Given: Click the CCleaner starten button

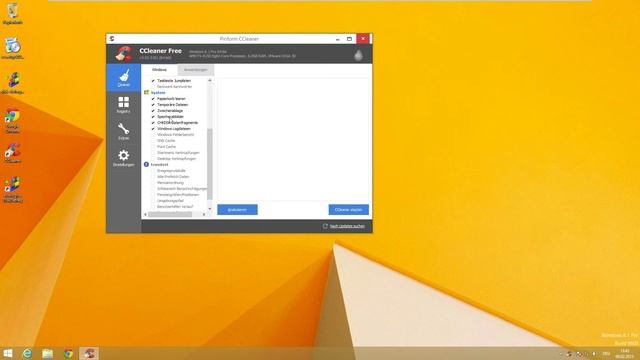Looking at the screenshot, I should [x=349, y=210].
